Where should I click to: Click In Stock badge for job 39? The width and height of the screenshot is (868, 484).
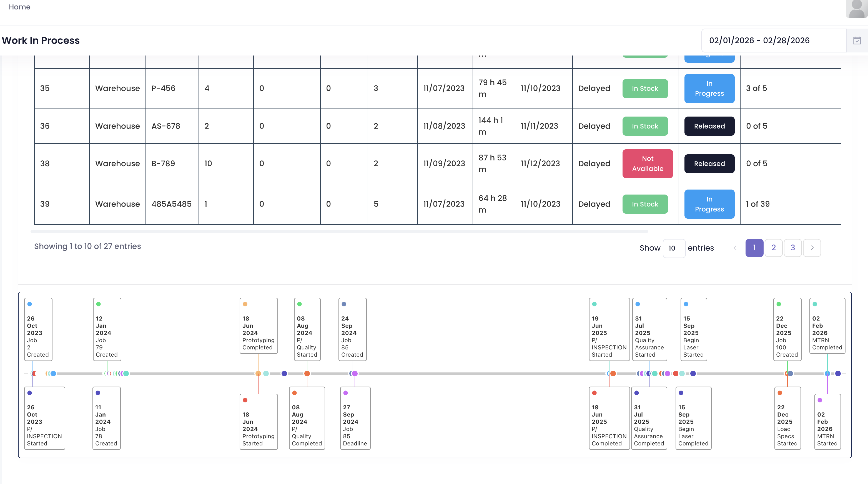tap(645, 204)
